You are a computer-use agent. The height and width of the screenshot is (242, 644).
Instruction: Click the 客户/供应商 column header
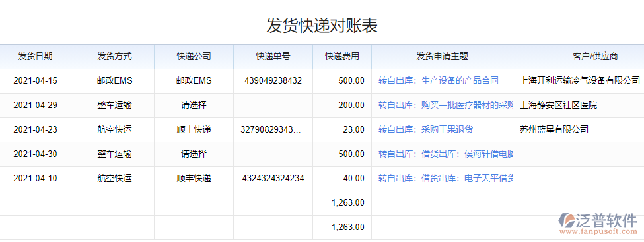coord(579,57)
